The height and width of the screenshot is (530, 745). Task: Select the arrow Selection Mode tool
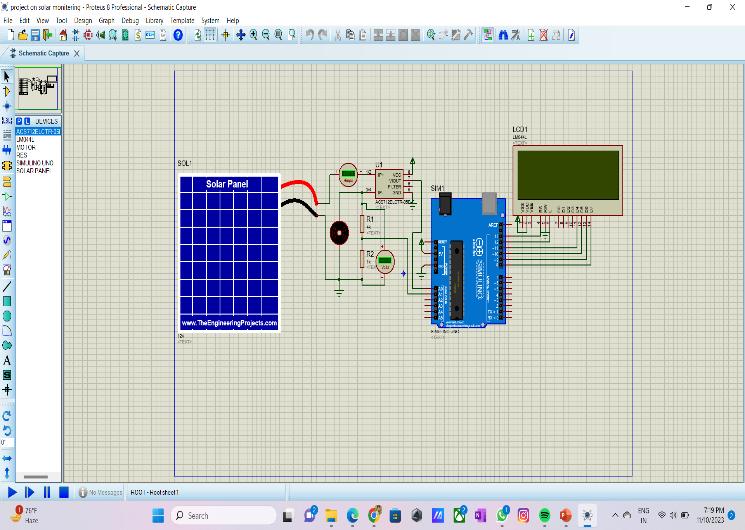(x=7, y=76)
